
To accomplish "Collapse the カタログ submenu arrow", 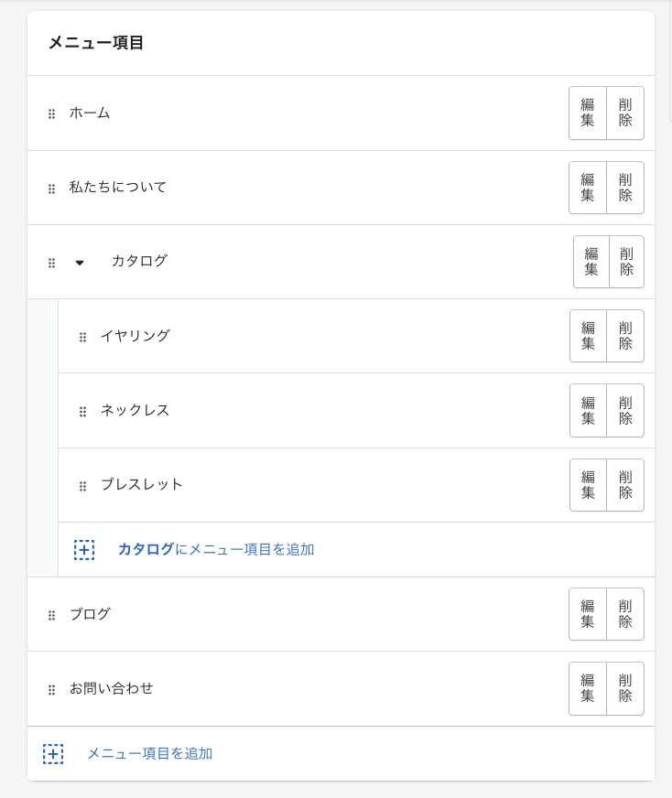I will pos(80,263).
